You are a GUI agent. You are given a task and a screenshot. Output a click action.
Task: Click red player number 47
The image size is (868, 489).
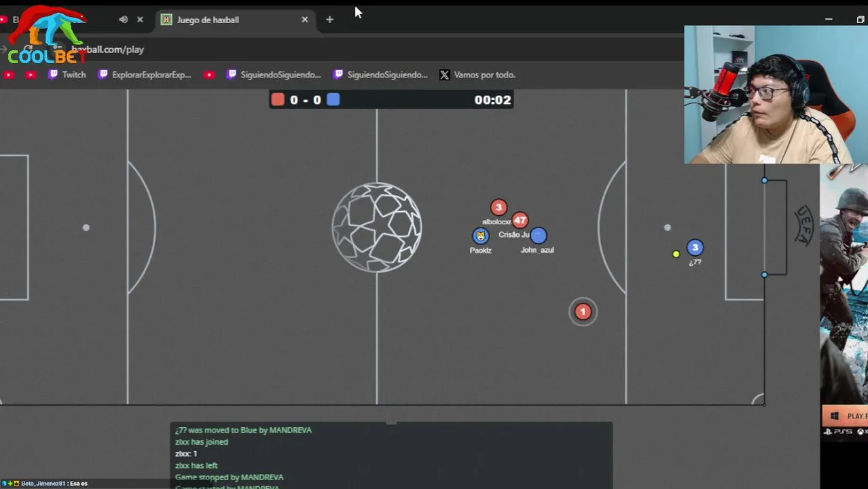click(x=520, y=220)
